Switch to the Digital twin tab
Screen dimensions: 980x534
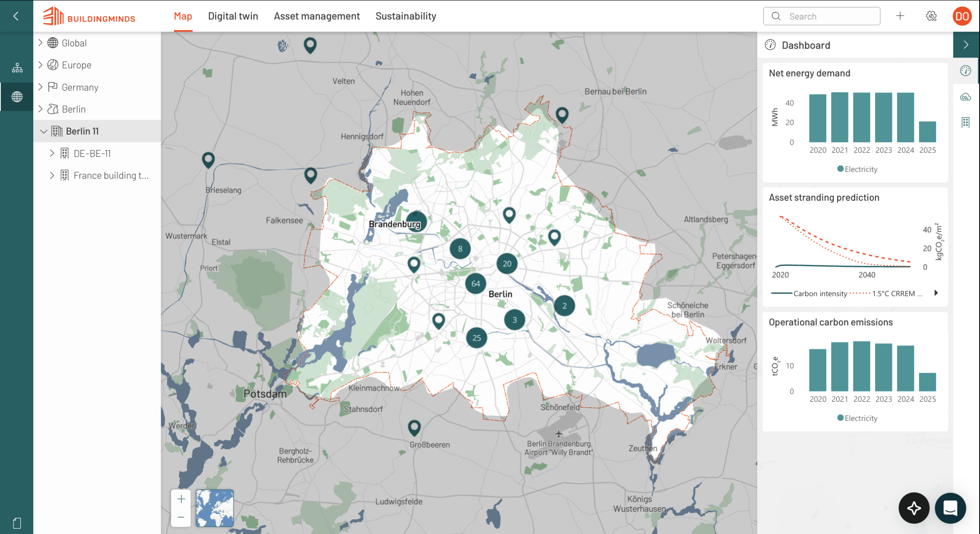(x=233, y=16)
